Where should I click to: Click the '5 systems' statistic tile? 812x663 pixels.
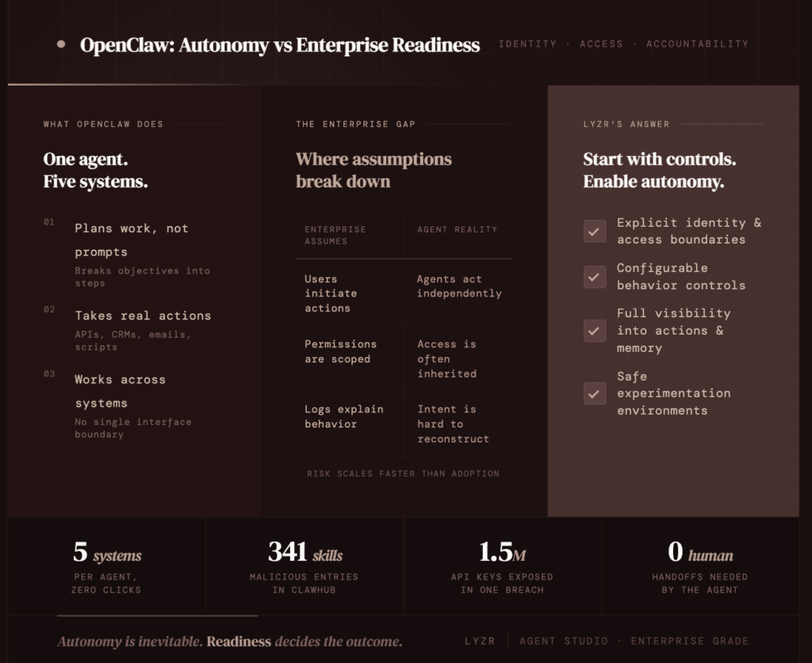coord(106,565)
